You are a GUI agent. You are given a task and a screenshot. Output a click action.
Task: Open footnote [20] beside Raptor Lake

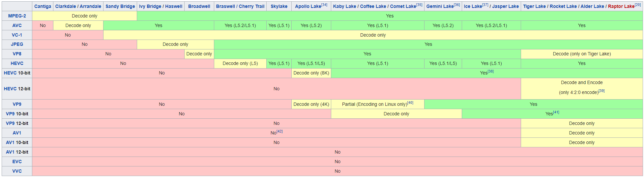[x=638, y=5]
